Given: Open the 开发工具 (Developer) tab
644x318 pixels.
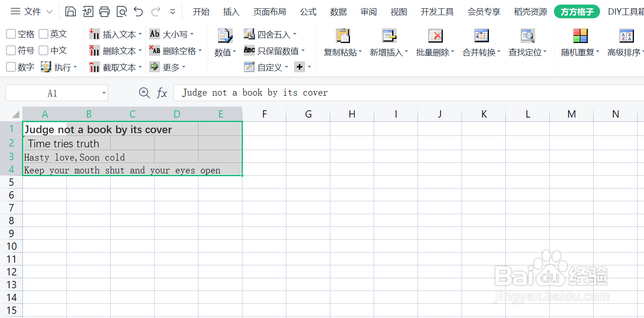Looking at the screenshot, I should [437, 12].
